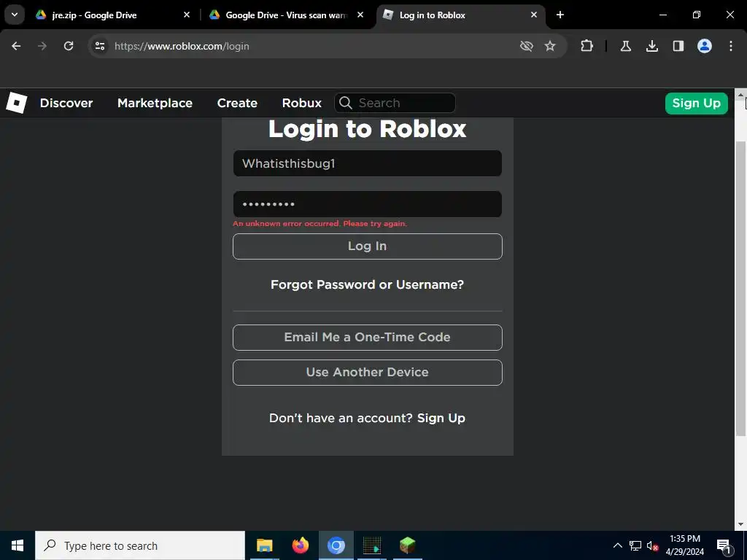Open the Extensions puzzle icon

tap(587, 46)
